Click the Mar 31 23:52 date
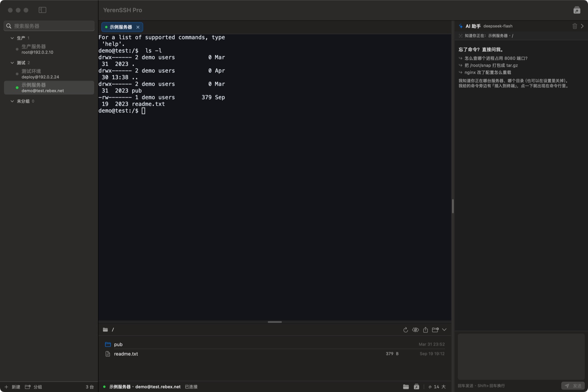Image resolution: width=588 pixels, height=392 pixels. (431, 345)
